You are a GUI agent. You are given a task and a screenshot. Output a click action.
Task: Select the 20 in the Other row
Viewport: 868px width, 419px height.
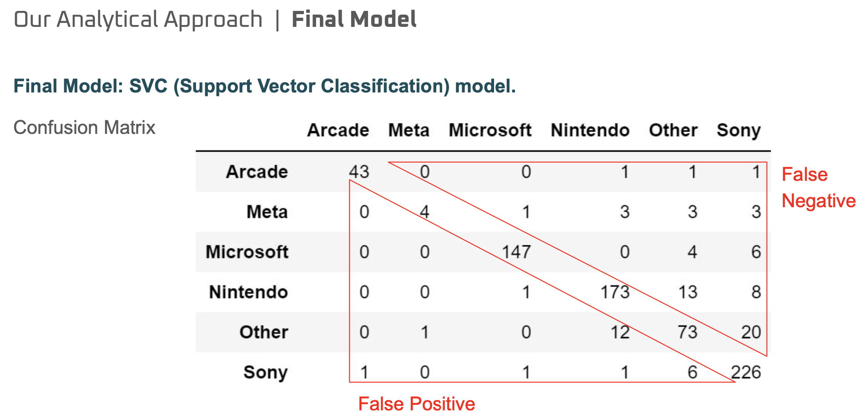(751, 332)
